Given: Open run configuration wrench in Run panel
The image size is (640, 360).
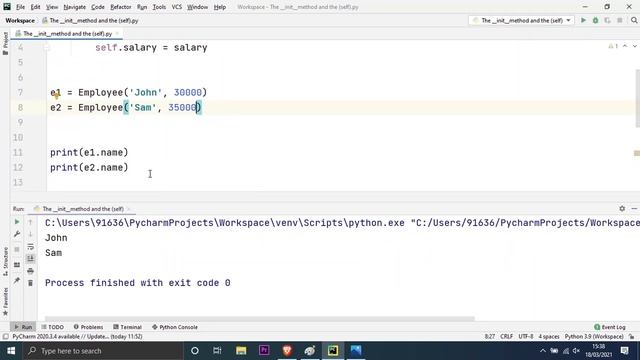Looking at the screenshot, I should 17,234.
